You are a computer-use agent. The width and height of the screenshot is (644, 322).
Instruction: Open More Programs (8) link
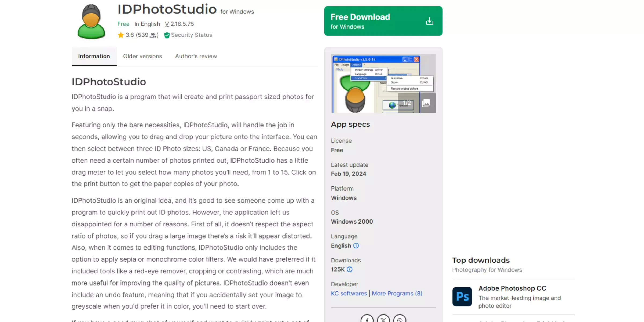[x=397, y=294]
